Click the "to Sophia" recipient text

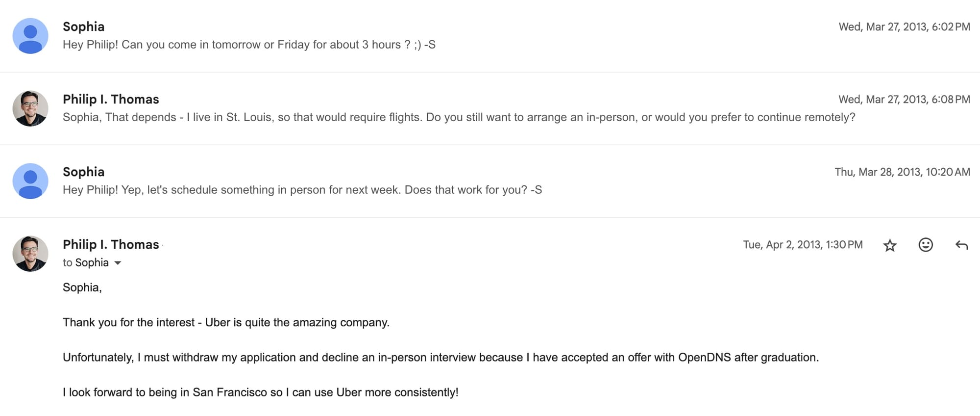coord(86,263)
